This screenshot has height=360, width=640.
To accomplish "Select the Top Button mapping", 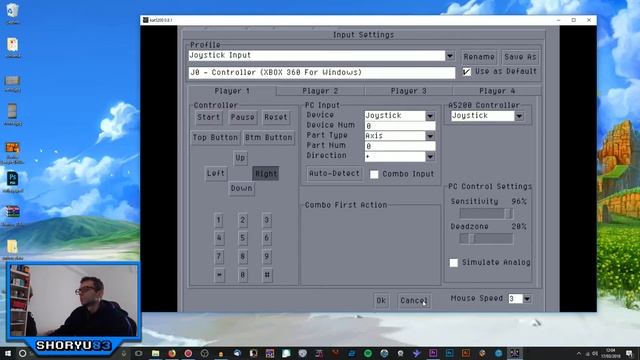I will pos(215,138).
